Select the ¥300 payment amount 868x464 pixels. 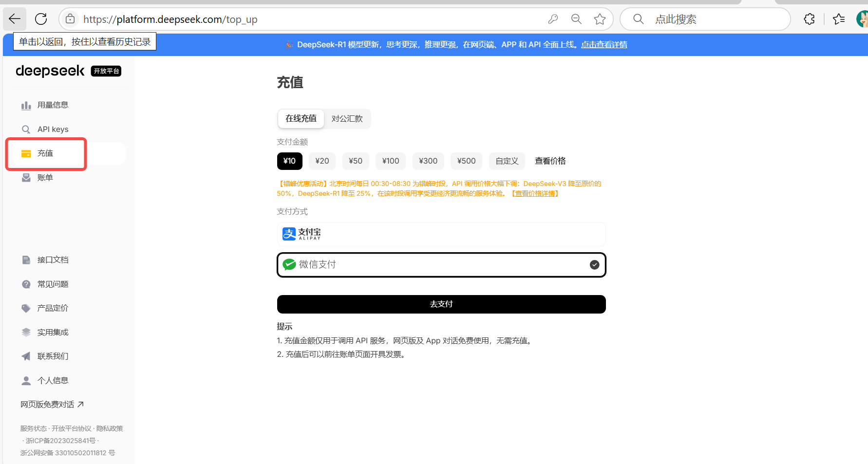428,161
